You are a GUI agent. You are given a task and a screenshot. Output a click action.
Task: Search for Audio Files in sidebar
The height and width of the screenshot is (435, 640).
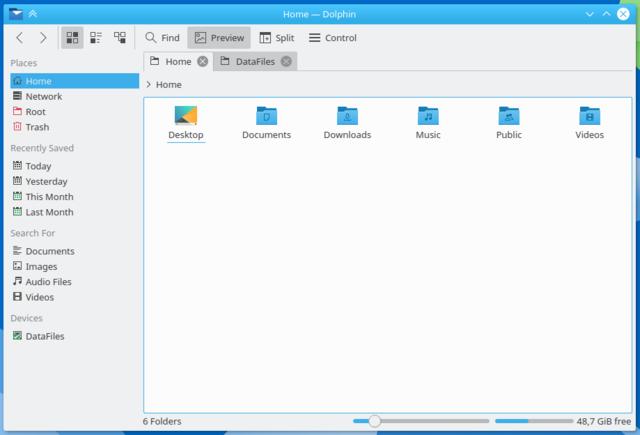pyautogui.click(x=75, y=282)
